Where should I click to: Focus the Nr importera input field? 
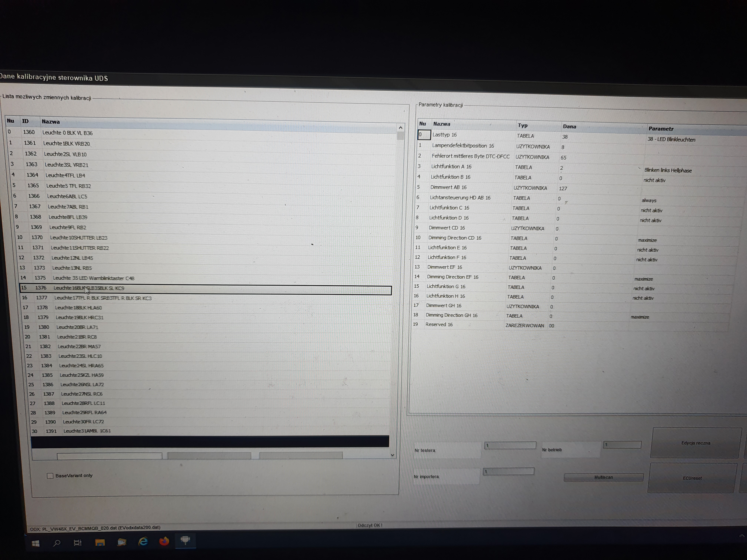pyautogui.click(x=508, y=471)
